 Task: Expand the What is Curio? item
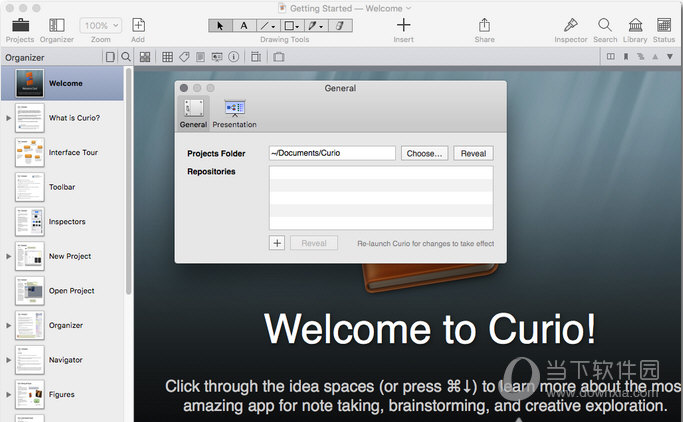pos(8,118)
